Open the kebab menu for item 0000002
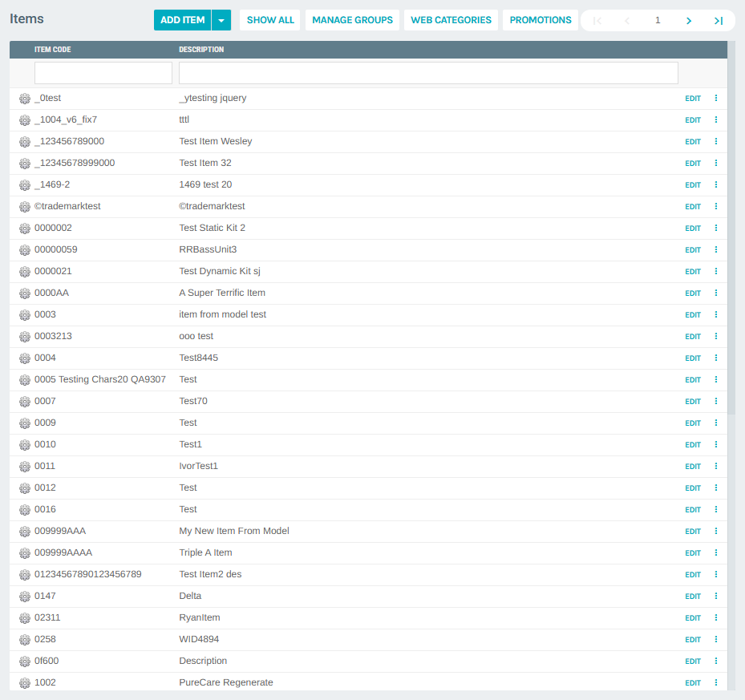The image size is (745, 700). click(x=715, y=228)
